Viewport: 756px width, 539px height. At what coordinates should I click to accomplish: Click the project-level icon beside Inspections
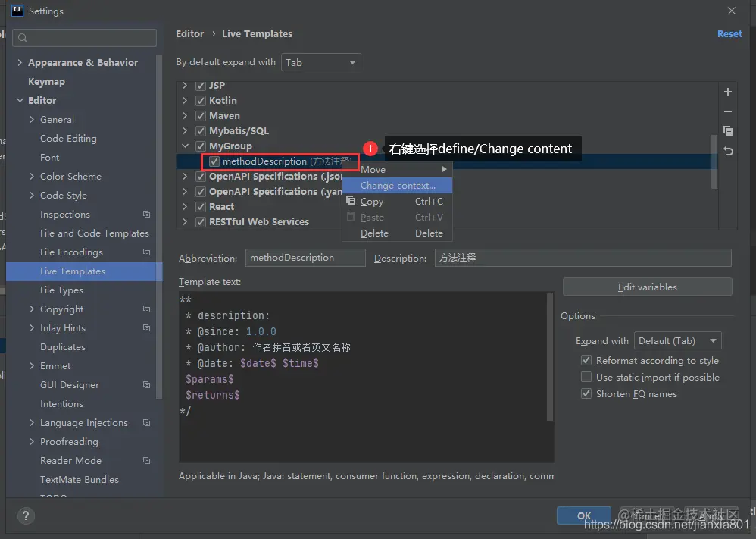pos(146,215)
